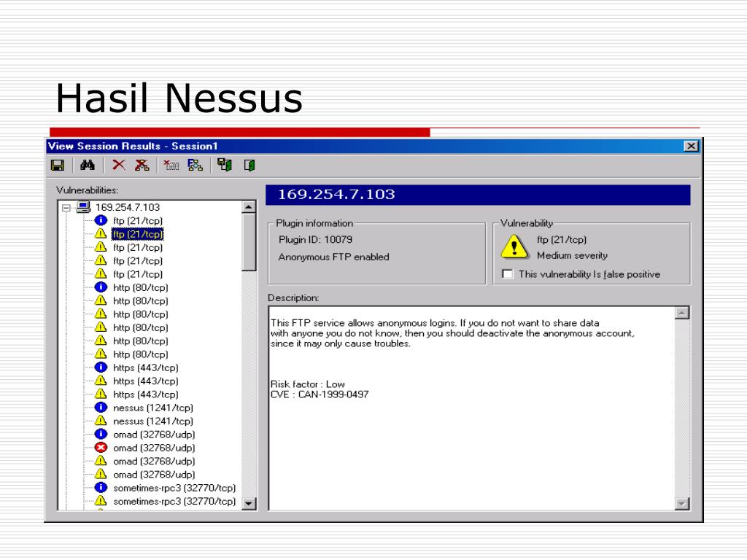Click the 'Description:' label
Viewport: 747px width, 560px height.
pyautogui.click(x=293, y=298)
